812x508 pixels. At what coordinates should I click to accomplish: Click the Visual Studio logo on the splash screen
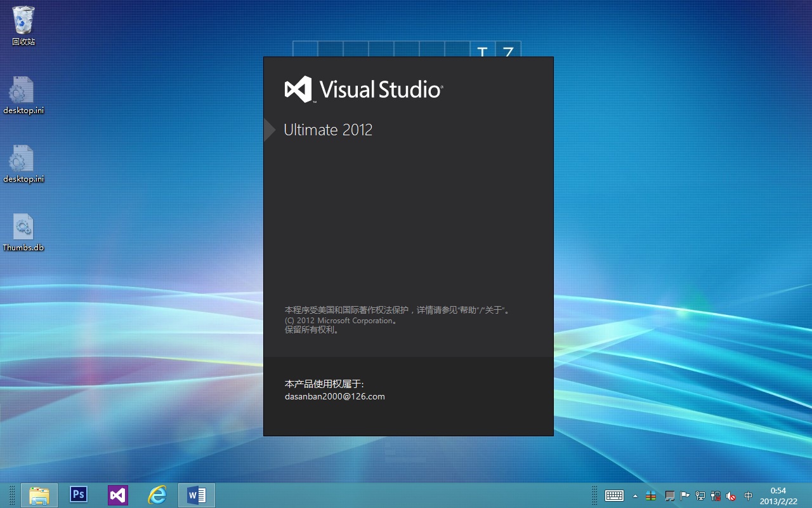pos(363,89)
